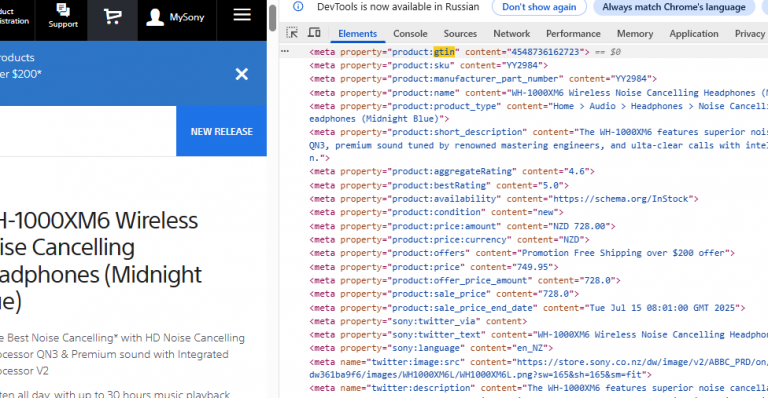This screenshot has width=768, height=398.
Task: Click "Always match Chrome's language" button
Action: point(673,7)
